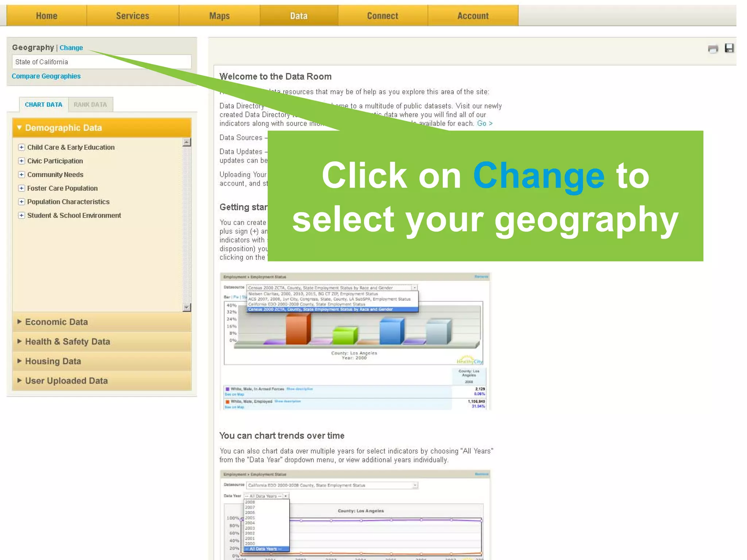Click the Student & School Environment label

coord(74,215)
